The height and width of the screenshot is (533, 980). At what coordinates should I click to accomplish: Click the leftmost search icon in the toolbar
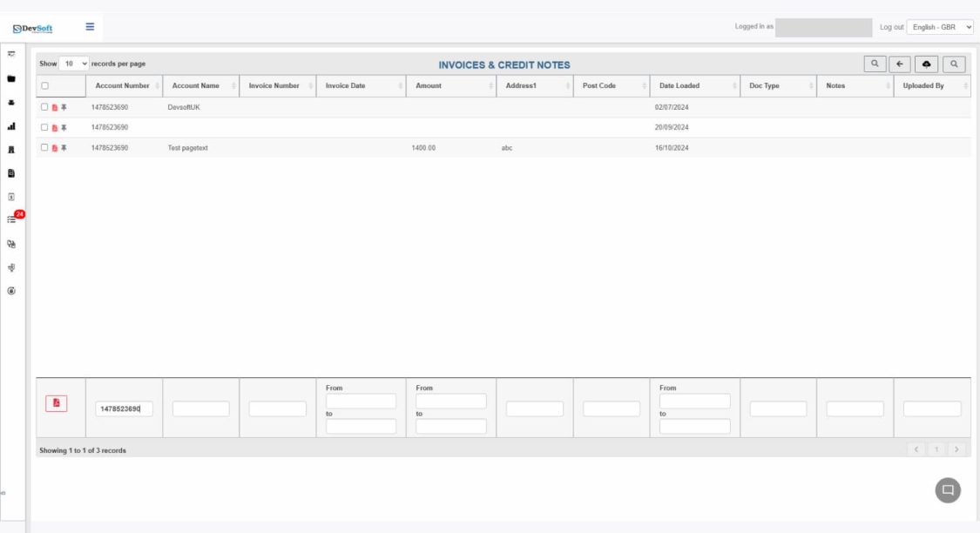pos(875,64)
